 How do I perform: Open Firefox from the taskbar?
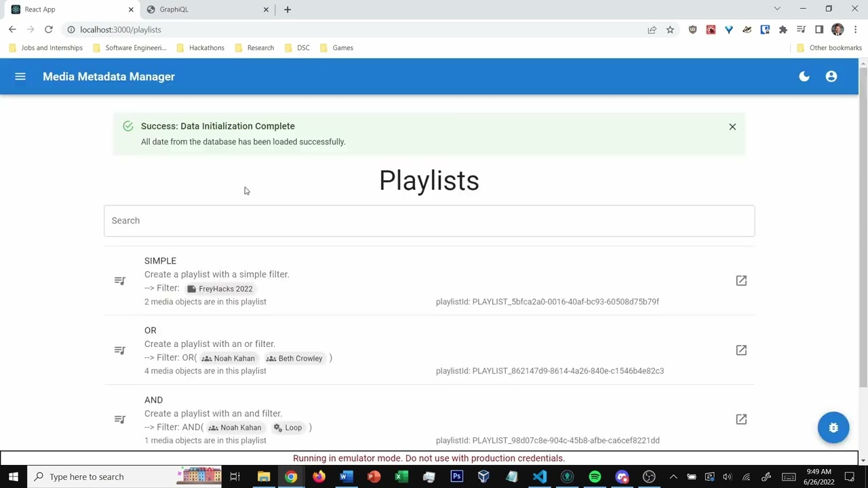click(x=319, y=476)
